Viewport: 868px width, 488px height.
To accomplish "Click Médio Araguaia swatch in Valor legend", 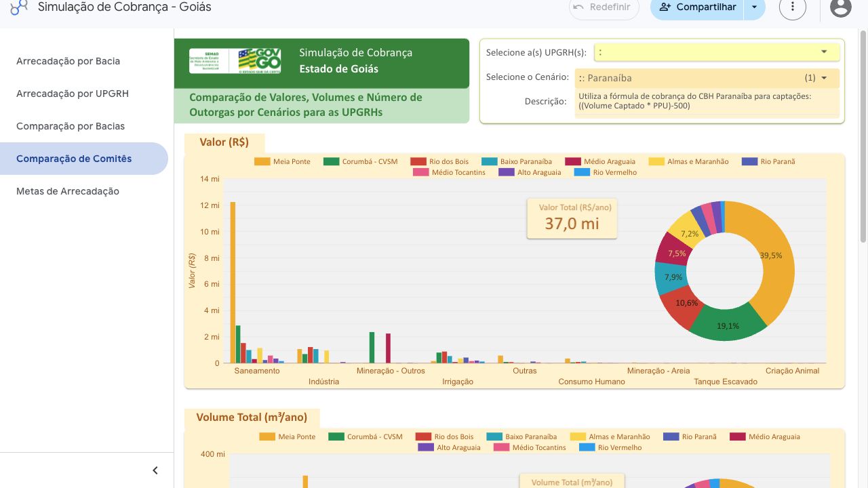I will pyautogui.click(x=573, y=161).
